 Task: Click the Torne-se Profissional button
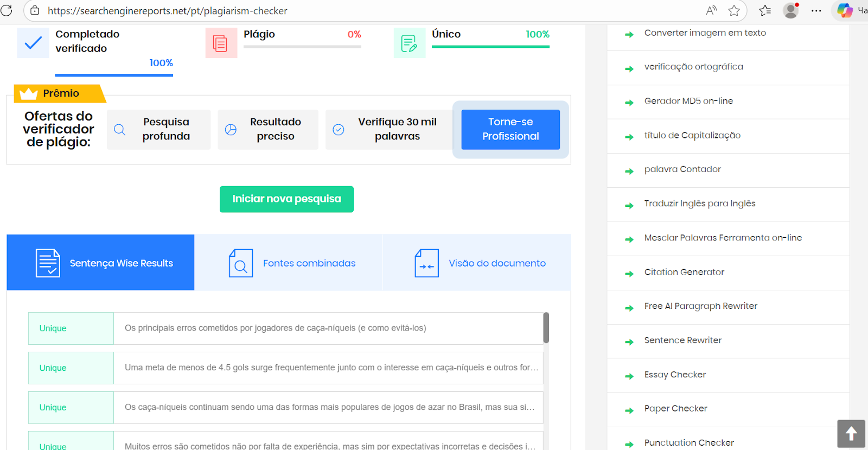coord(510,130)
